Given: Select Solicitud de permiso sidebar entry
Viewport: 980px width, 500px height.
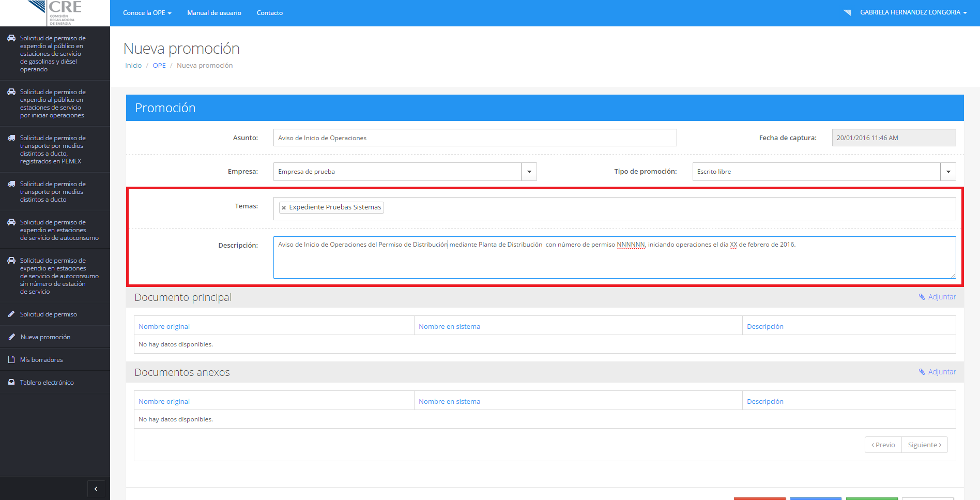Looking at the screenshot, I should (x=55, y=314).
